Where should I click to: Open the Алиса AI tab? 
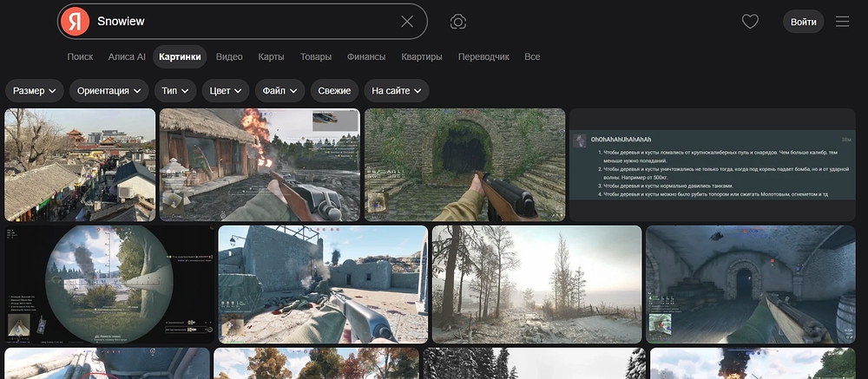126,56
